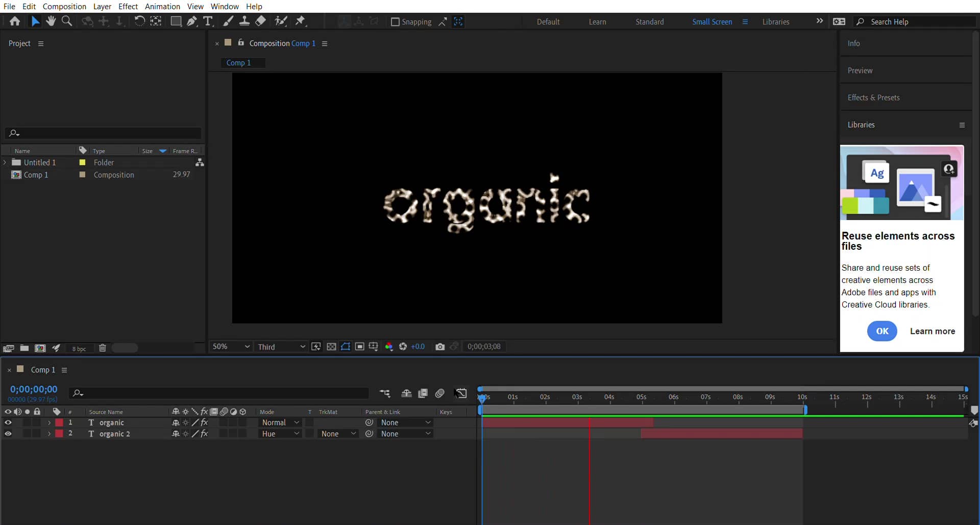Toggle Motion Blur enable in timeline
Viewport: 980px width, 525px height.
[439, 393]
